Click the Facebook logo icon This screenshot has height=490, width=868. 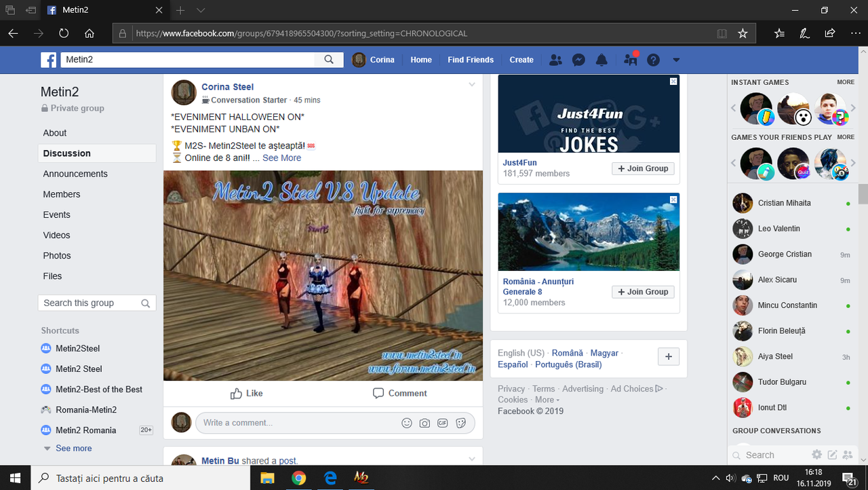[x=49, y=60]
